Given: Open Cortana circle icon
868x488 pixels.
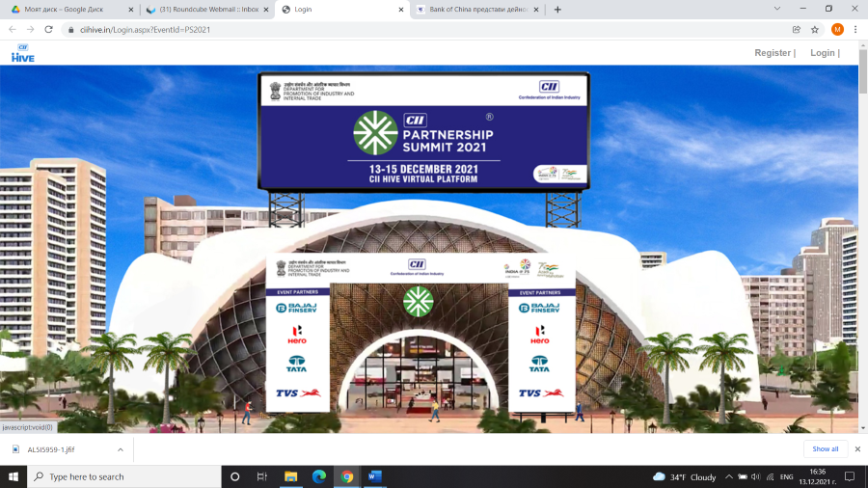Looking at the screenshot, I should [234, 476].
